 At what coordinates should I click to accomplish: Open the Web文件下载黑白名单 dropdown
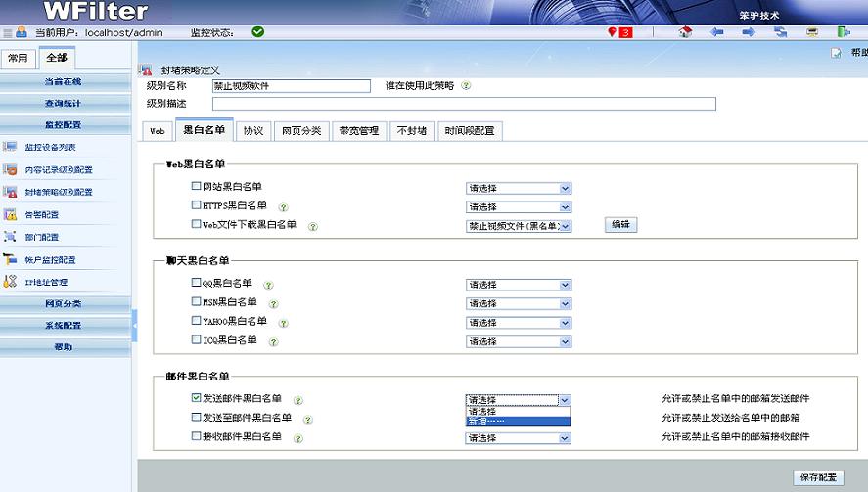(x=519, y=226)
